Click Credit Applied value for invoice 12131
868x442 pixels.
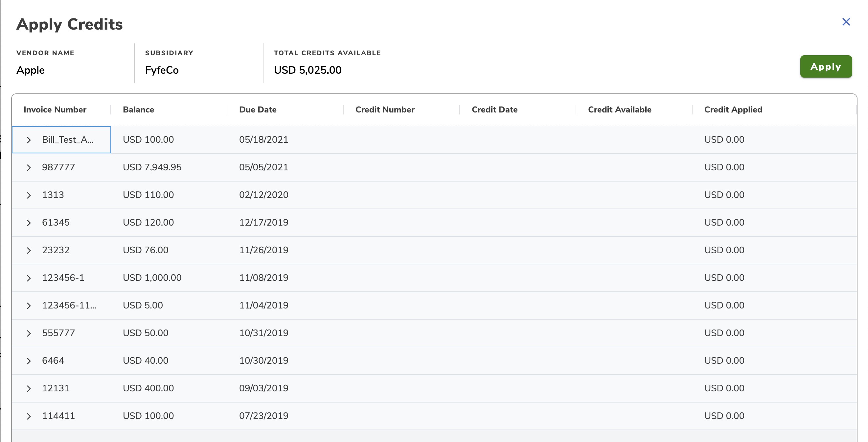coord(724,389)
